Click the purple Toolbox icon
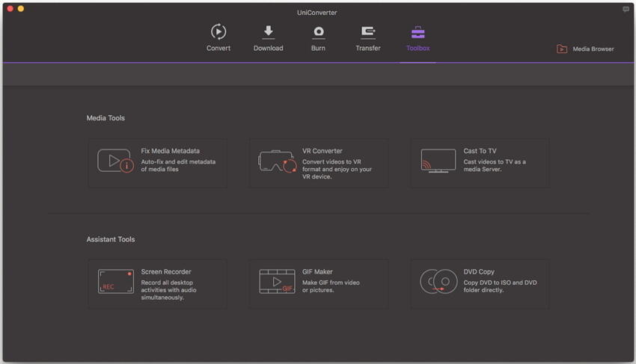Viewport: 636px width, 364px height. pos(418,32)
